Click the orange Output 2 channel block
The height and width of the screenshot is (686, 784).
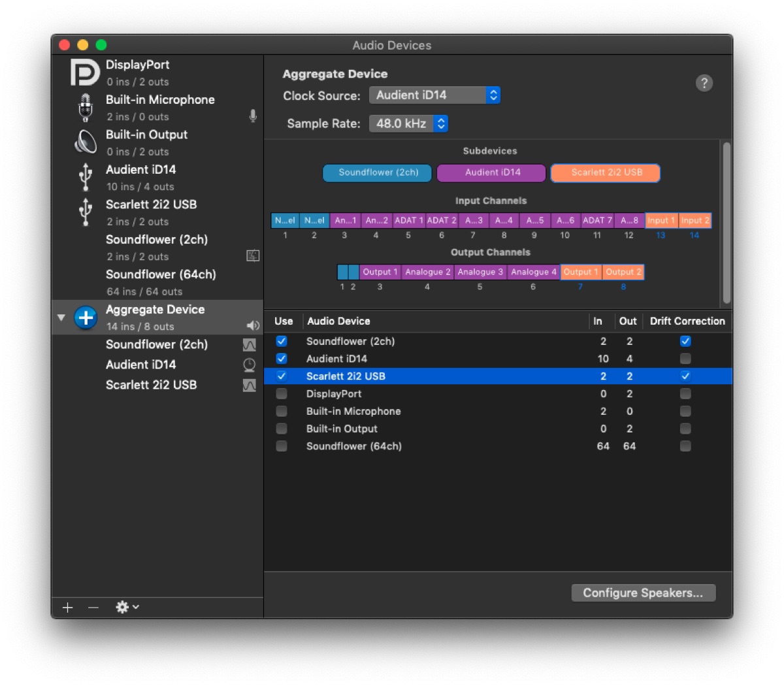coord(623,272)
